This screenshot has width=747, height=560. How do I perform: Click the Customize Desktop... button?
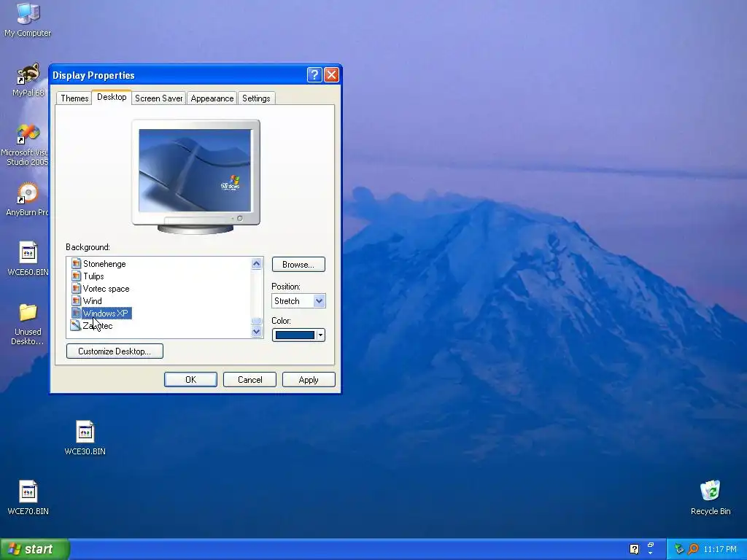pyautogui.click(x=115, y=351)
